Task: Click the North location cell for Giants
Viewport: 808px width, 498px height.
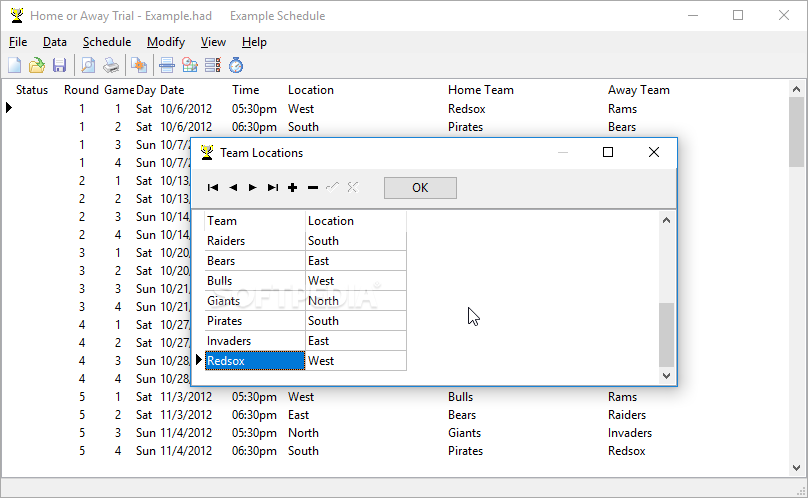Action: tap(356, 301)
